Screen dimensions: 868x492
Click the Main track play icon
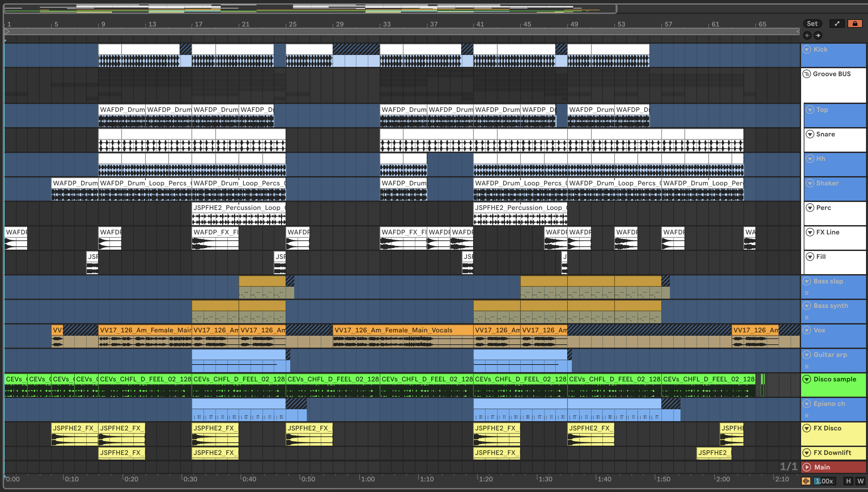pos(807,467)
